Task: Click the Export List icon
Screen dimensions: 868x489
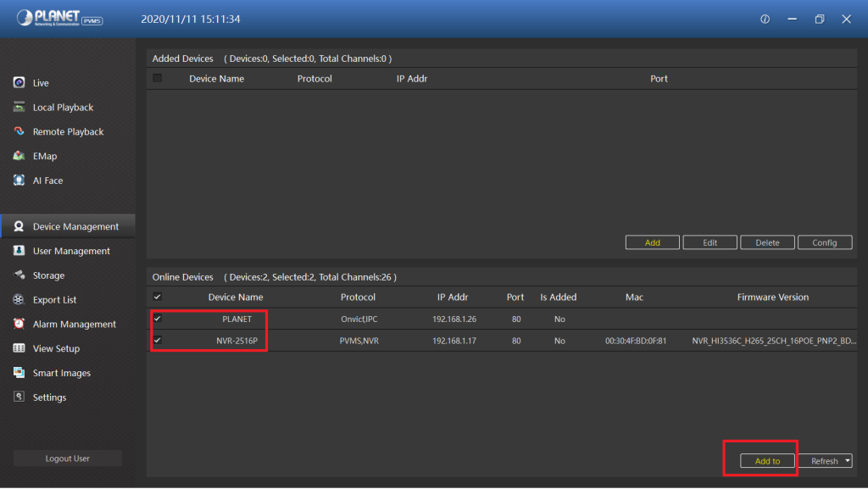Action: [x=19, y=299]
